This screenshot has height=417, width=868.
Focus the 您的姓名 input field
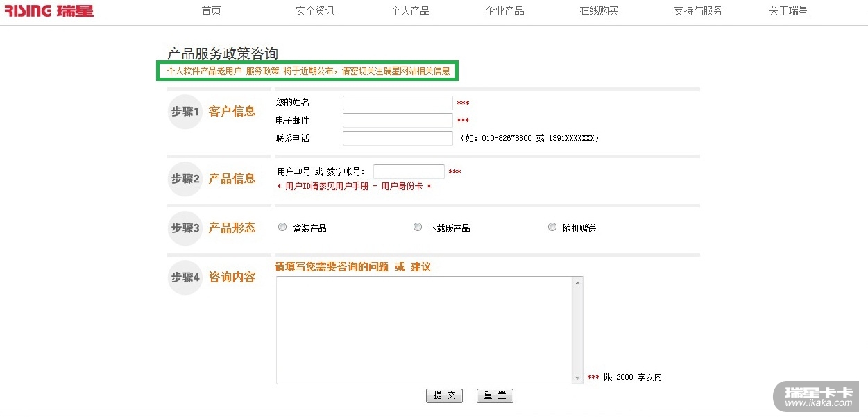pos(398,103)
